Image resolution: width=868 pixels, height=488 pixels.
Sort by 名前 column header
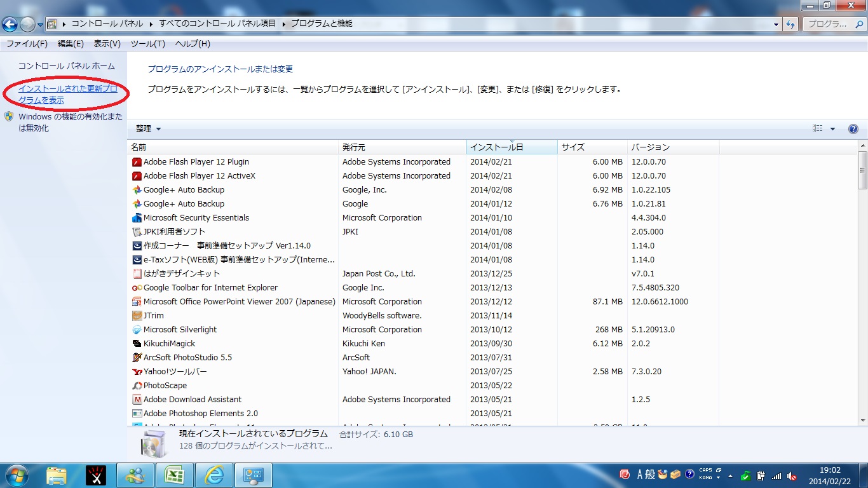point(233,147)
